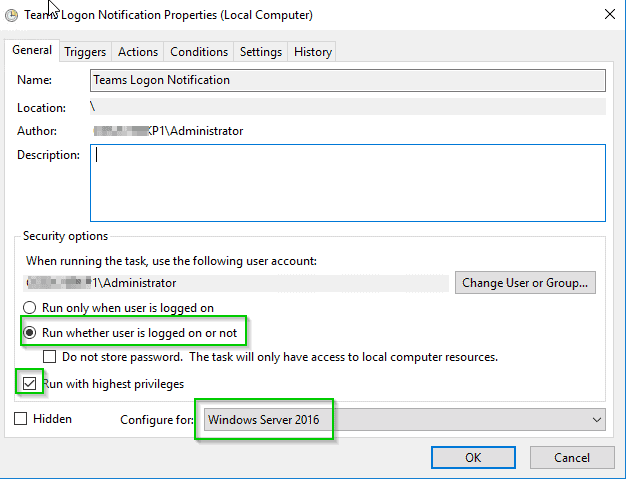Open the Actions tab
The height and width of the screenshot is (479, 626).
pos(138,52)
